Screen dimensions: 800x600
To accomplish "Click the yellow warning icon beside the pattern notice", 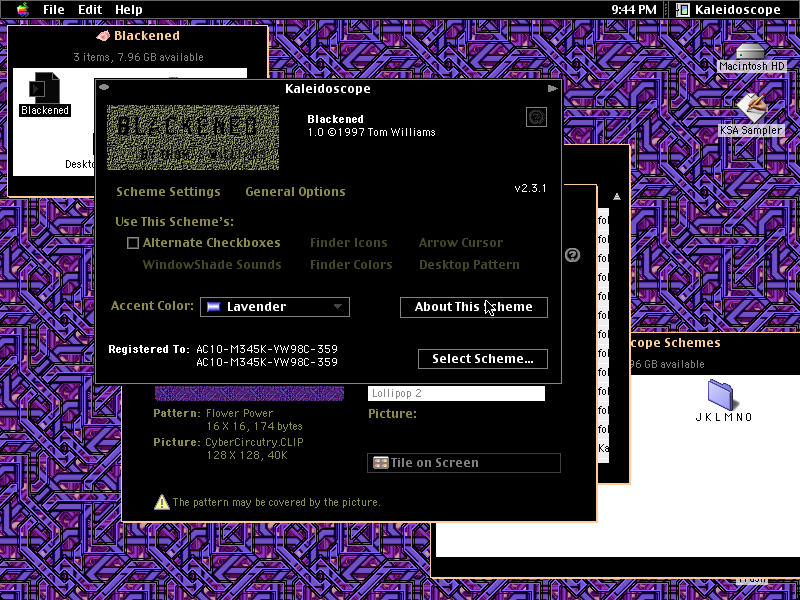I will tap(162, 502).
